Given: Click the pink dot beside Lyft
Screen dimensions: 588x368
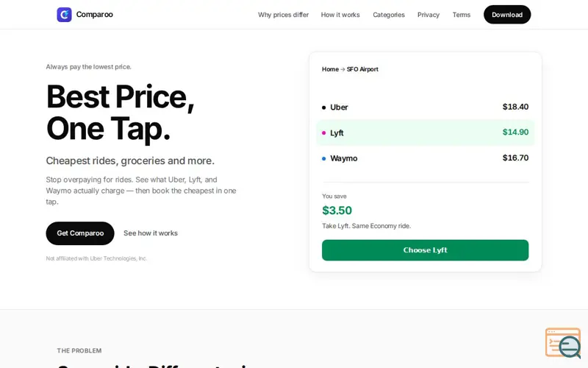Looking at the screenshot, I should click(323, 133).
